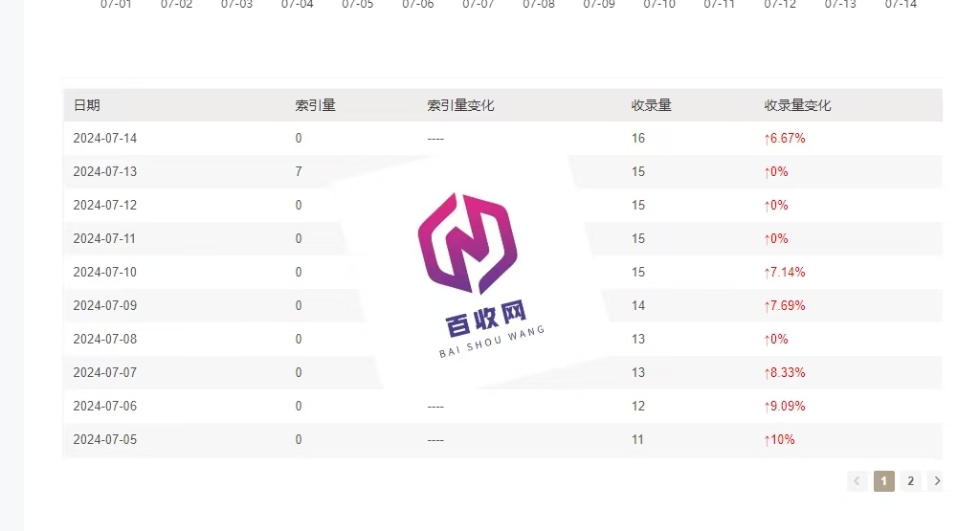Select date cell 2024-07-08

pos(105,340)
